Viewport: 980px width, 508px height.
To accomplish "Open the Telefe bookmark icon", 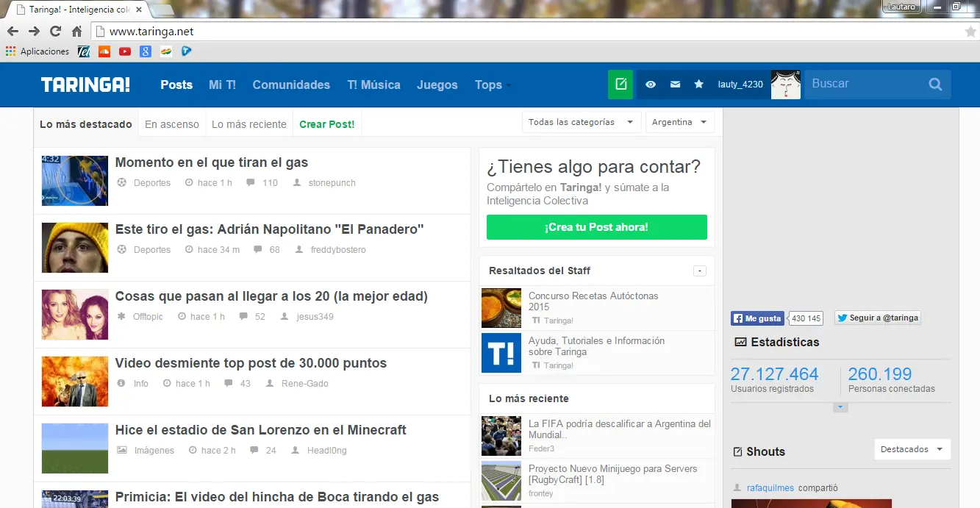I will [84, 51].
